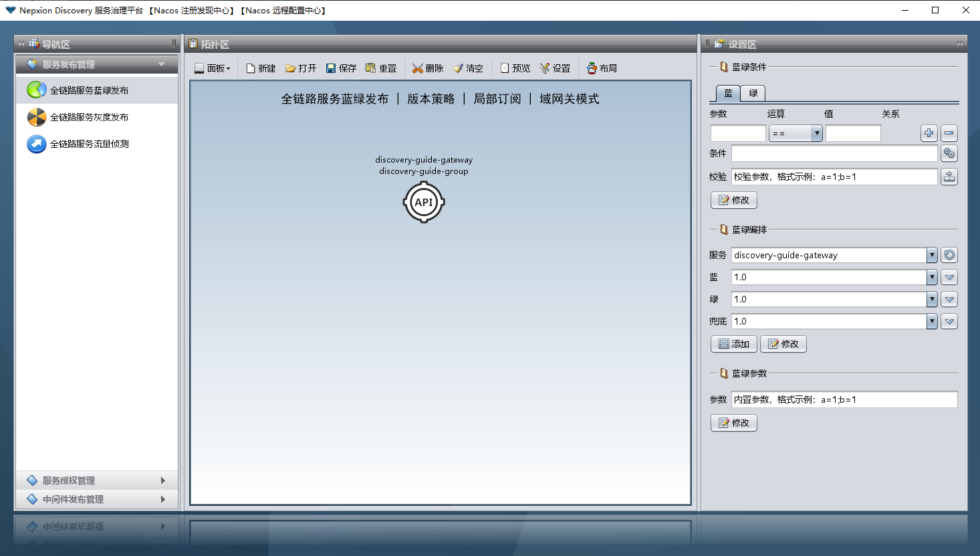
Task: Collapse the 服务发布管理 section header
Action: 97,64
